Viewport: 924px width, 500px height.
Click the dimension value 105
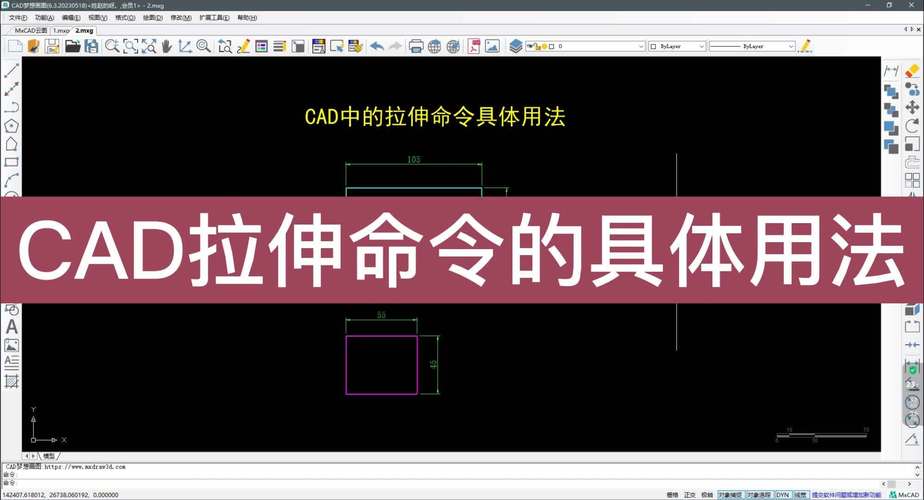pyautogui.click(x=414, y=160)
